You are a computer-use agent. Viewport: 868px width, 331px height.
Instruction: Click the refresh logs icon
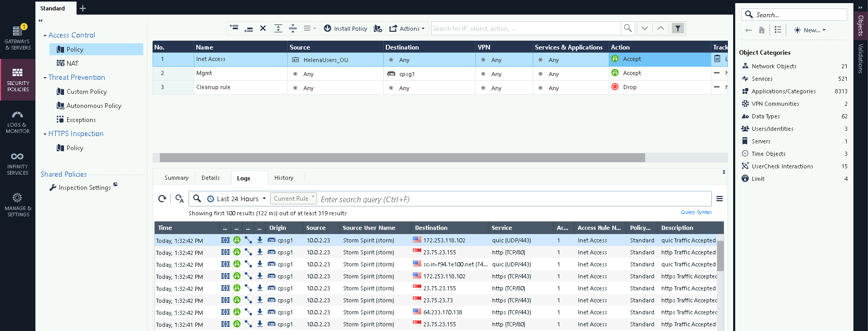coord(162,199)
